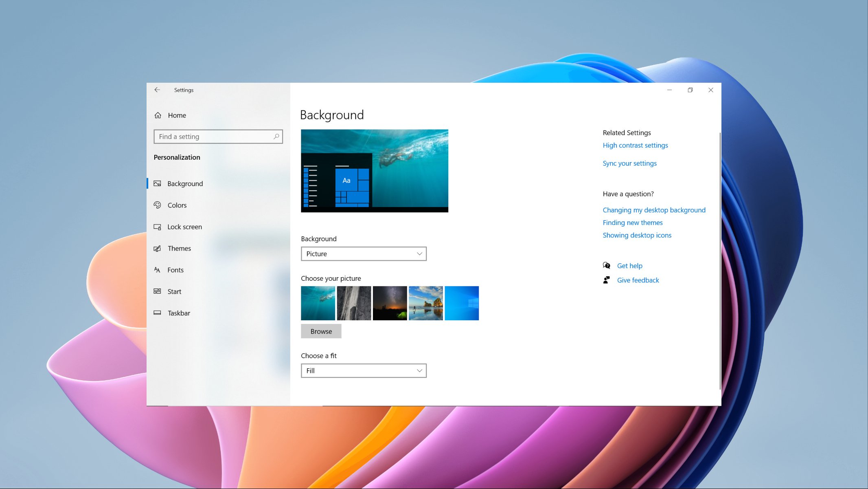868x489 pixels.
Task: Click the Taskbar settings icon
Action: (157, 313)
